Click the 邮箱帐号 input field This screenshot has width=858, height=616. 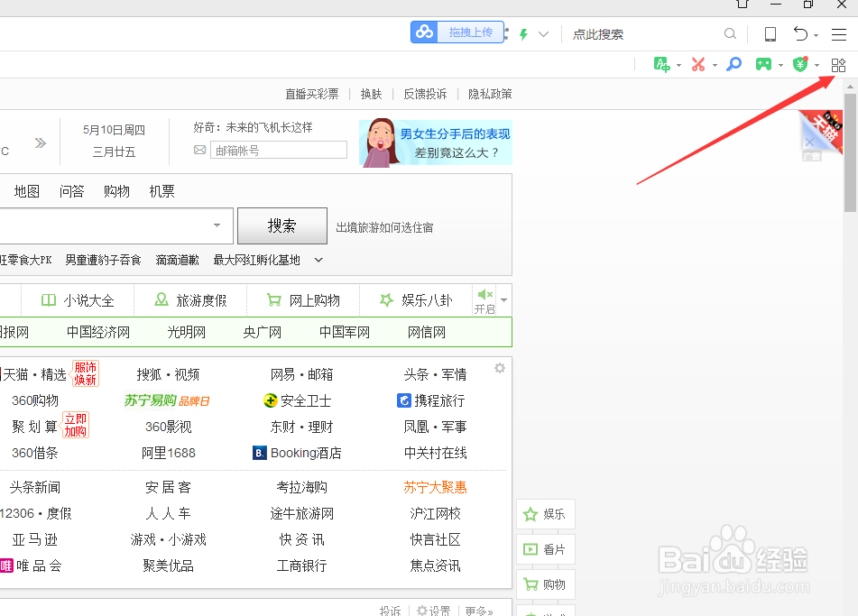click(279, 150)
